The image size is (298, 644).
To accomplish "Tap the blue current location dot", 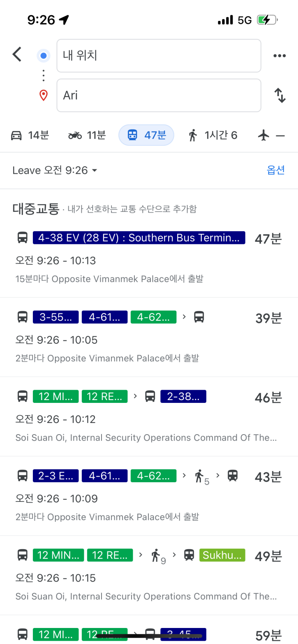I will click(43, 56).
